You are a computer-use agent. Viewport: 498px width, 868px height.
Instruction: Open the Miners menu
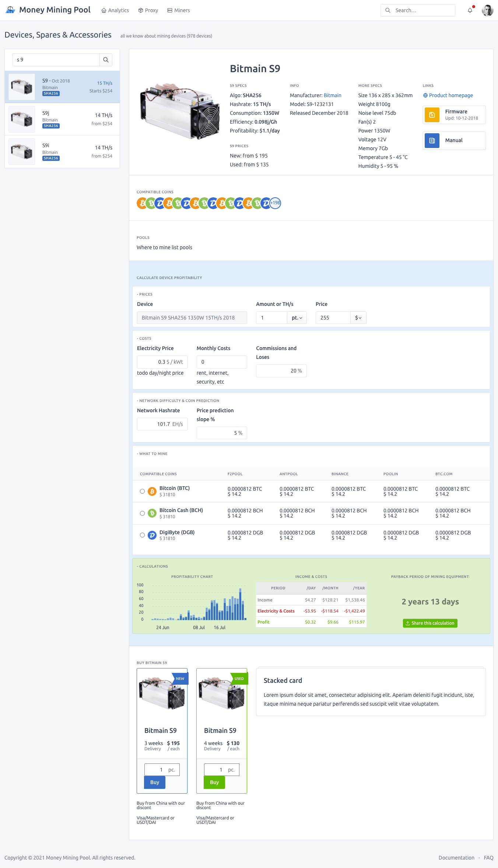tap(179, 10)
